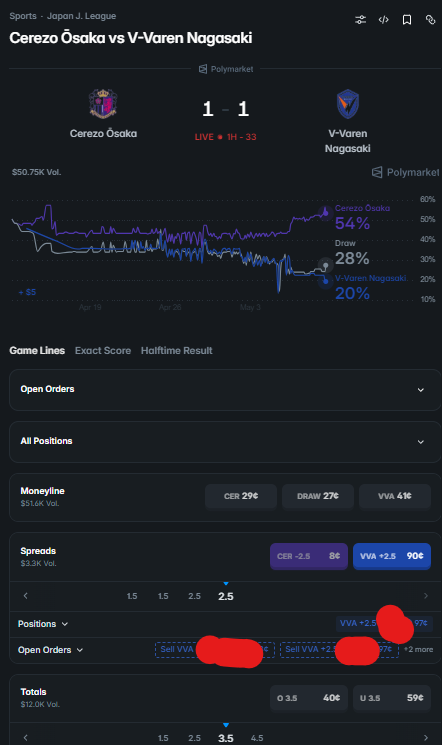Click the LIVE 1H - 33 status
This screenshot has width=442, height=745.
(x=225, y=137)
